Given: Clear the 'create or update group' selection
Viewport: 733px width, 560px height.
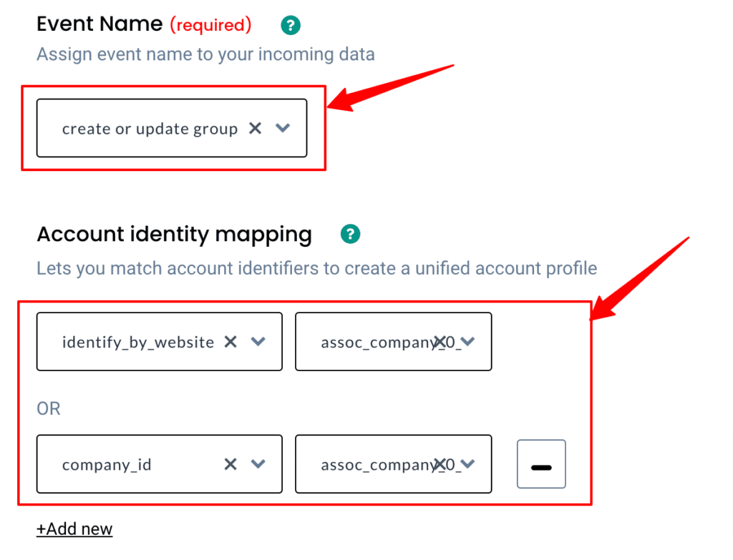Looking at the screenshot, I should click(x=256, y=128).
